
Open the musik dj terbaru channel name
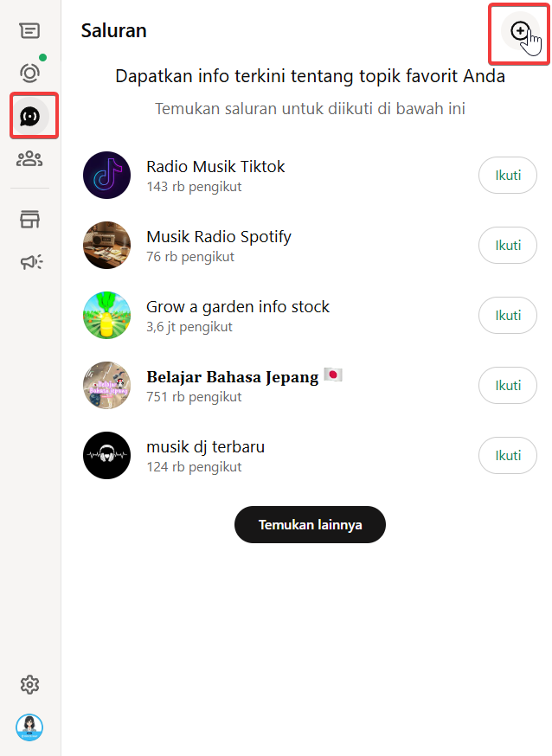[206, 447]
